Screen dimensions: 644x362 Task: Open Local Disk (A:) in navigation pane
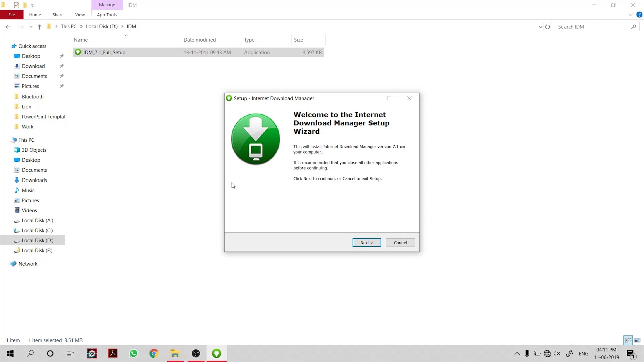pyautogui.click(x=37, y=221)
